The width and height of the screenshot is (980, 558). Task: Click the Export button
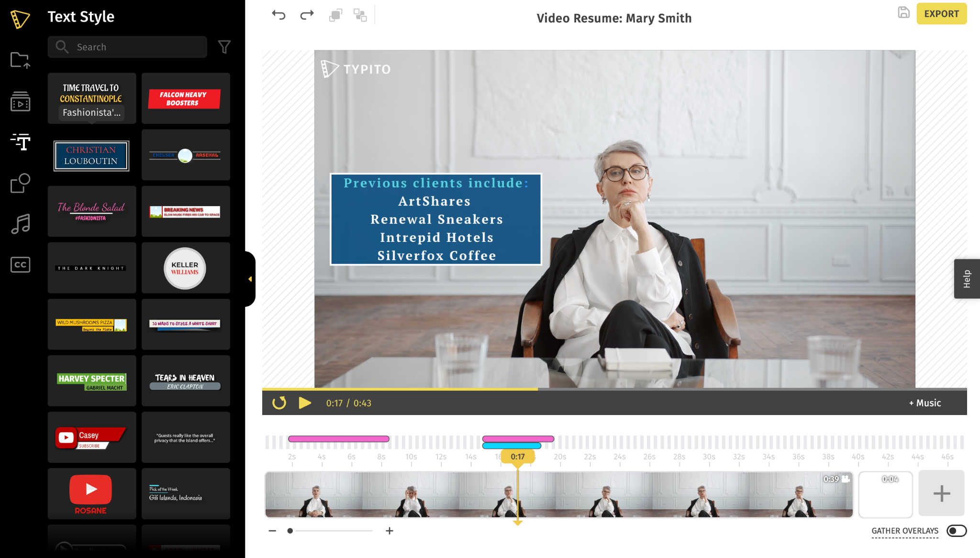tap(941, 13)
